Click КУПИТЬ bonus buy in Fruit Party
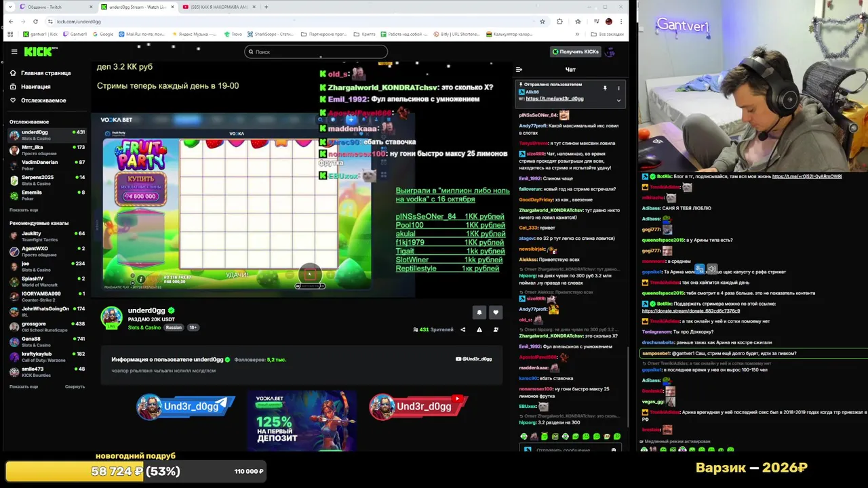Screen dimensions: 868x488 tap(140, 188)
